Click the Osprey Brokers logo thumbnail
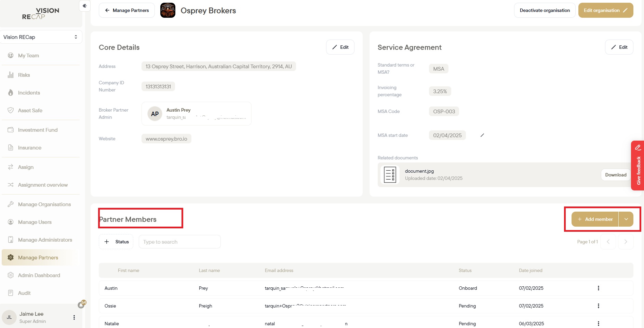 (168, 10)
